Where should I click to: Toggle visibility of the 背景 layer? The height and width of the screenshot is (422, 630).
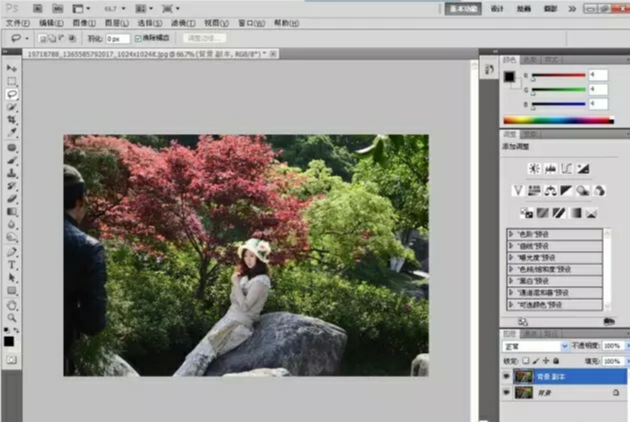506,393
